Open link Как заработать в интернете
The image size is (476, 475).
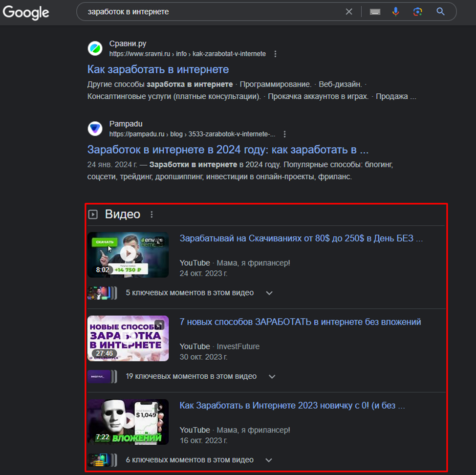[158, 69]
